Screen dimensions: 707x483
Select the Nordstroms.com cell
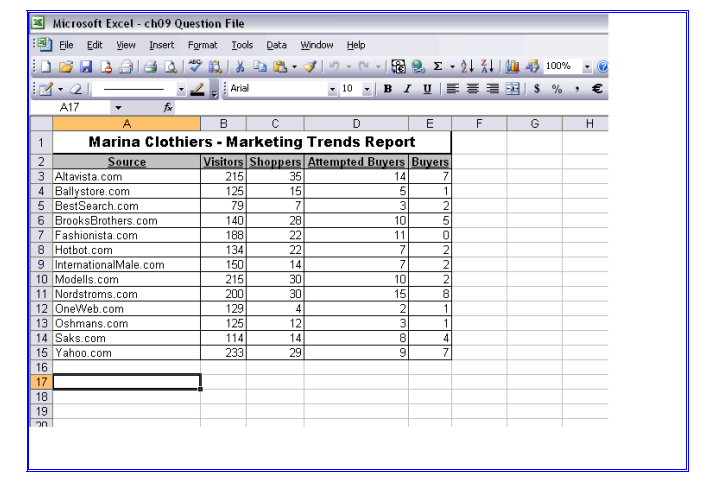point(127,294)
